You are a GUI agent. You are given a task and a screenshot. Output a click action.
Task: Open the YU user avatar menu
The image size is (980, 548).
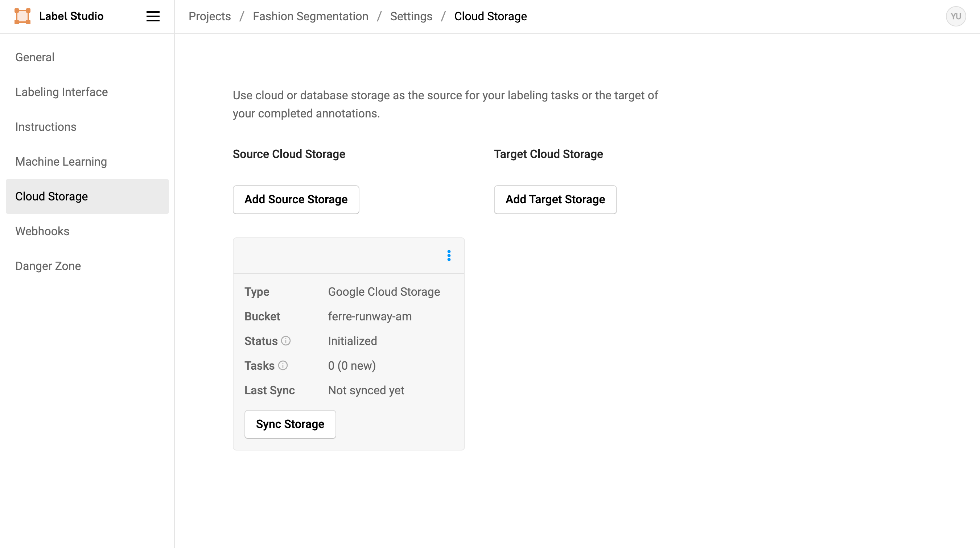coord(955,16)
